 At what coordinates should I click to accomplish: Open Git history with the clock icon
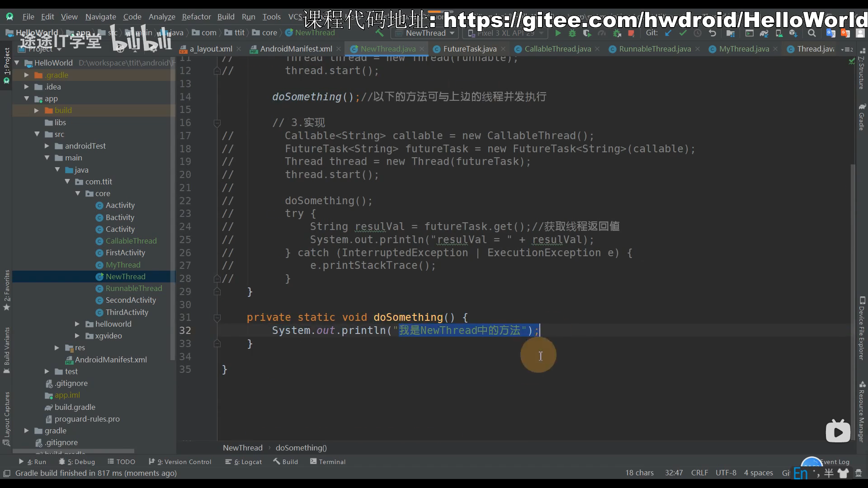698,33
